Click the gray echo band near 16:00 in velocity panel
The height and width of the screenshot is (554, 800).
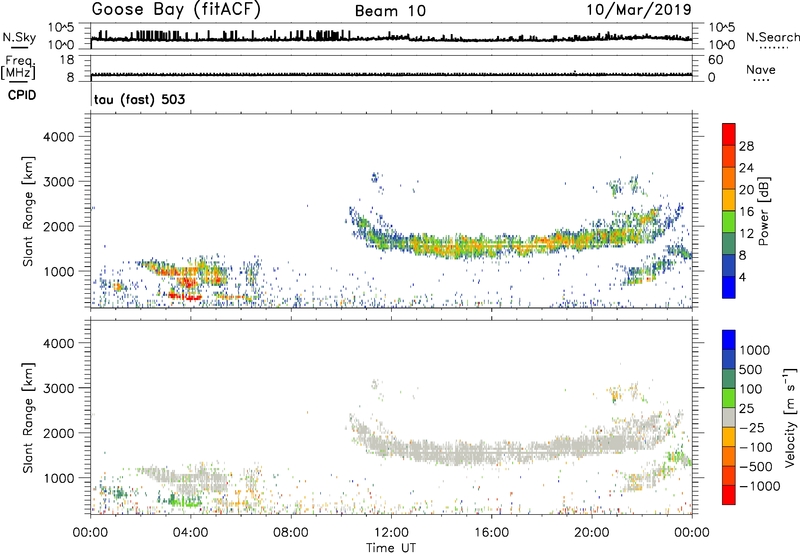point(491,452)
